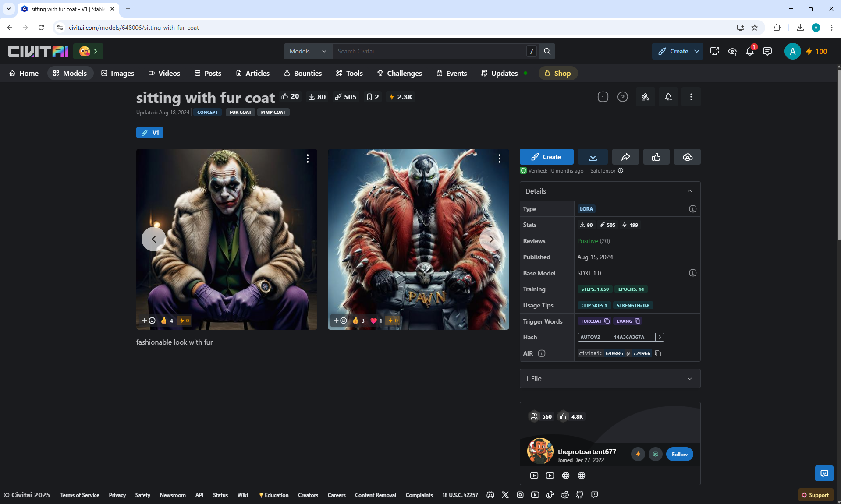Image resolution: width=841 pixels, height=504 pixels.
Task: Show next gallery image
Action: [x=491, y=239]
